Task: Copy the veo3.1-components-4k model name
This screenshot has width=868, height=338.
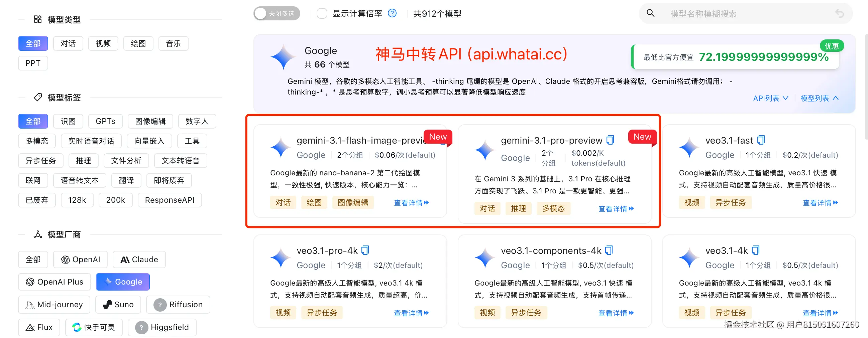Action: tap(609, 250)
